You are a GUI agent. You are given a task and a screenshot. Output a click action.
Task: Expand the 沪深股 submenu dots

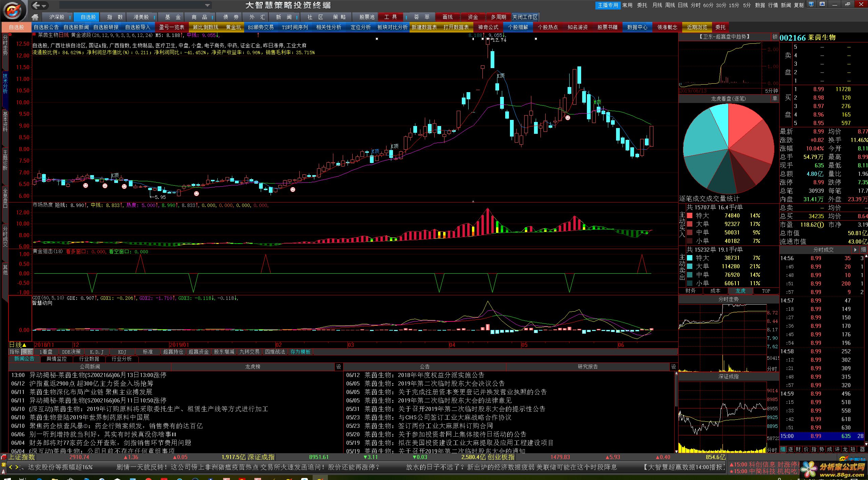[70, 17]
